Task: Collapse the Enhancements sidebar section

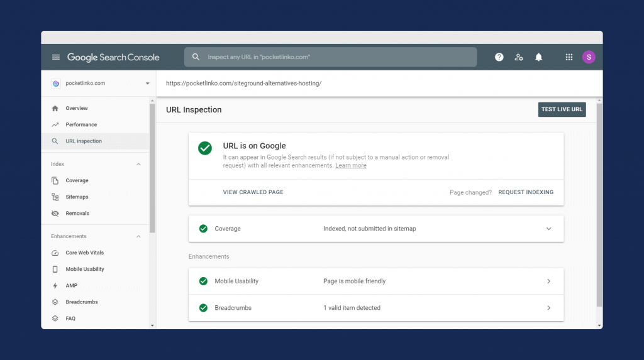Action: click(x=138, y=236)
